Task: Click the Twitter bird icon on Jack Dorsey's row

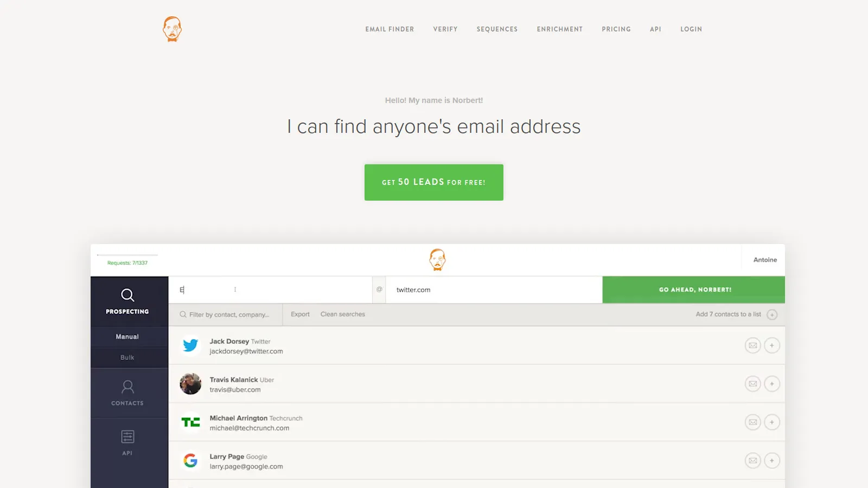Action: click(190, 345)
